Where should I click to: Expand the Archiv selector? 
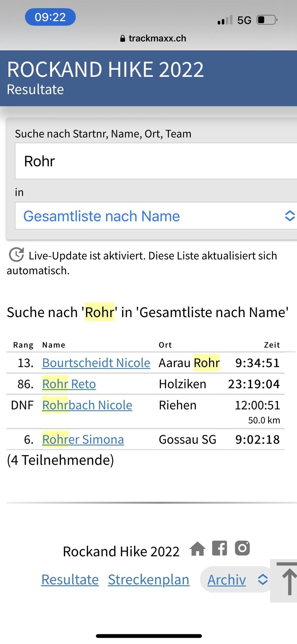click(x=227, y=580)
